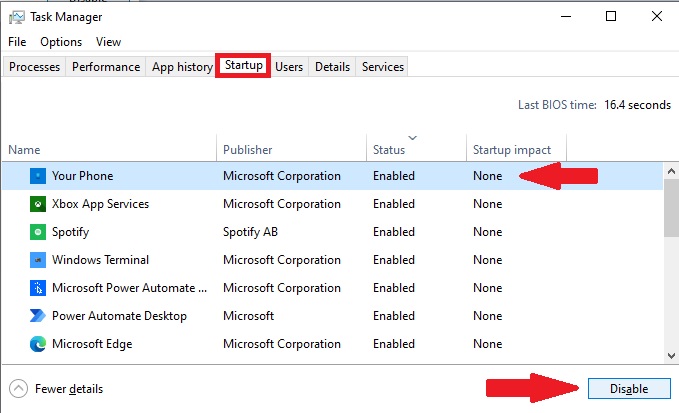Click the Power Automate Desktop arrow icon
Viewport: 679px width, 413px height.
[x=38, y=316]
